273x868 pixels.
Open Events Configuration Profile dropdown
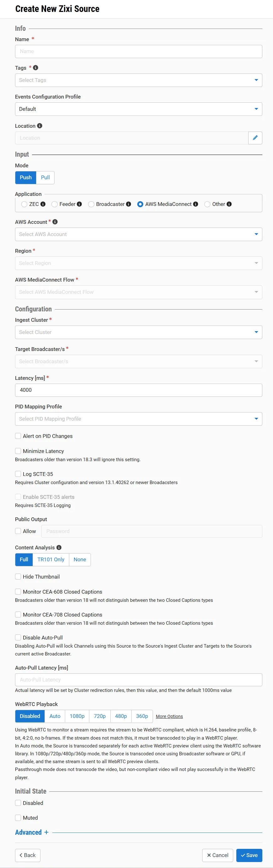(x=139, y=109)
